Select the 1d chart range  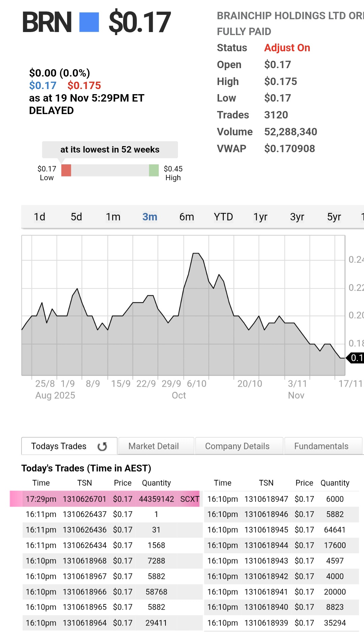point(39,217)
